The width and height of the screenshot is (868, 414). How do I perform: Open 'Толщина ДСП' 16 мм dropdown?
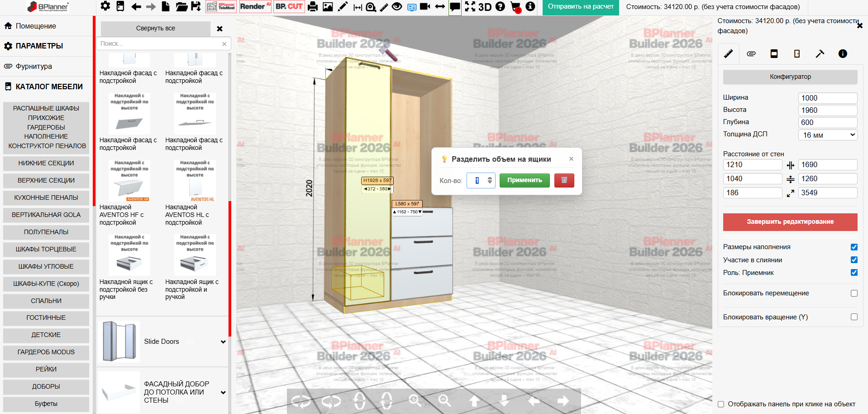828,135
